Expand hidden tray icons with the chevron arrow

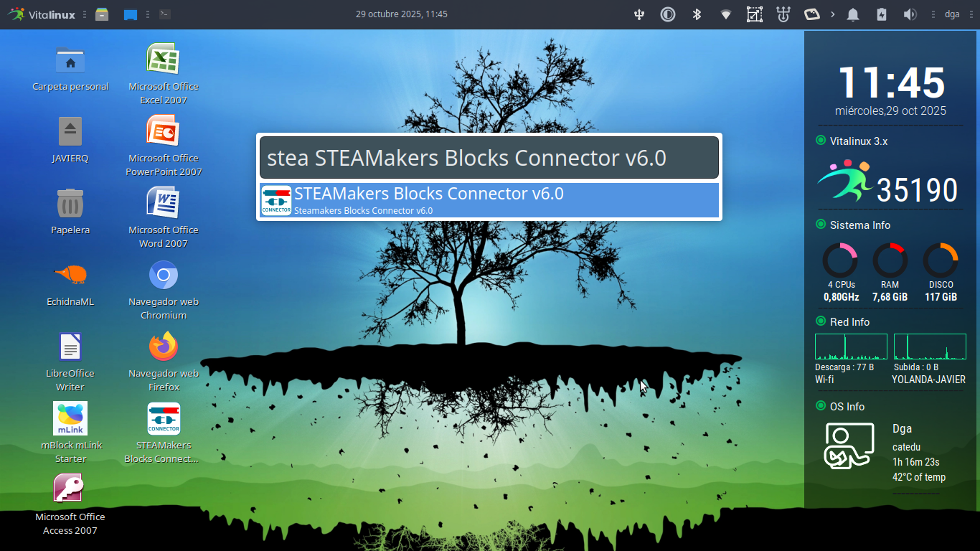(832, 14)
